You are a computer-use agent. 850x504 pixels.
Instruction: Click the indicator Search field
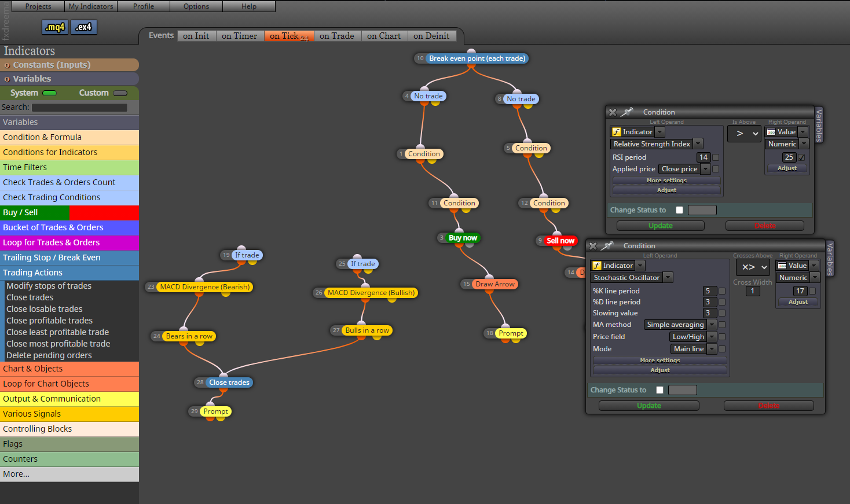(x=79, y=108)
